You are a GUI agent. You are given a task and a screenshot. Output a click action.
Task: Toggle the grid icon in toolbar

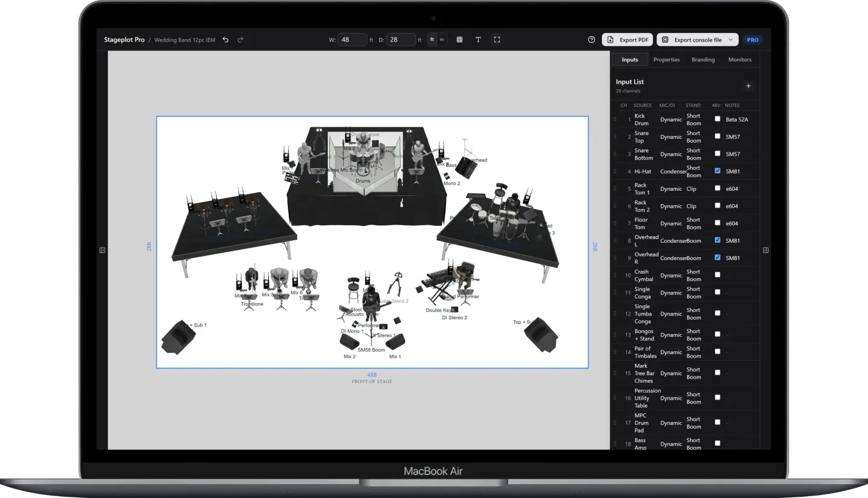click(x=459, y=40)
